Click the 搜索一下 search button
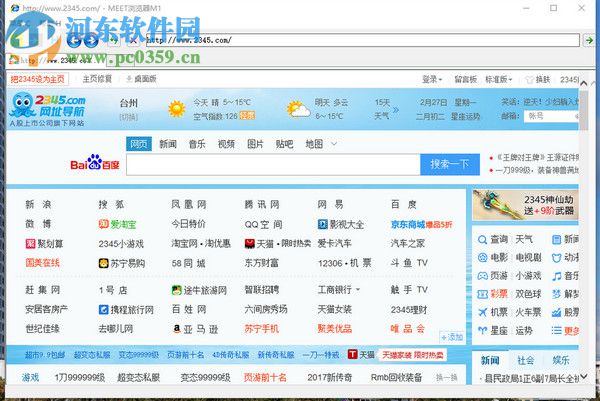 point(450,165)
